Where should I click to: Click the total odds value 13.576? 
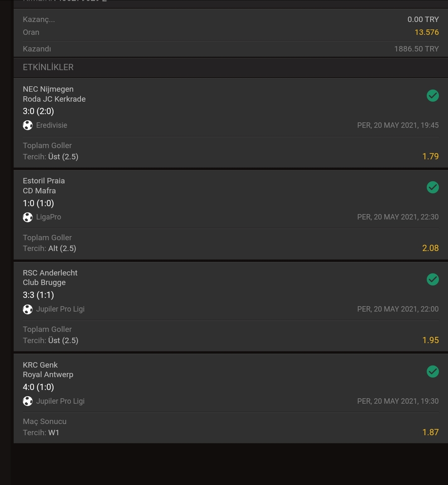pyautogui.click(x=426, y=32)
